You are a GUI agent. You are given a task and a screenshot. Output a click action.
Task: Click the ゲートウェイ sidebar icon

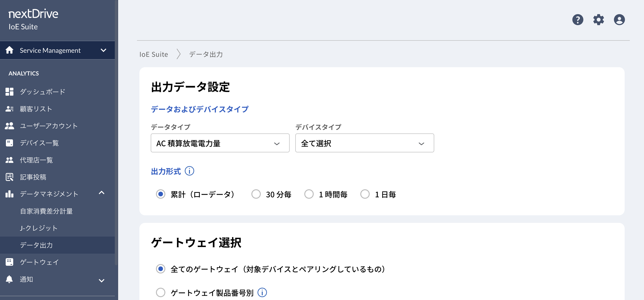(x=9, y=262)
